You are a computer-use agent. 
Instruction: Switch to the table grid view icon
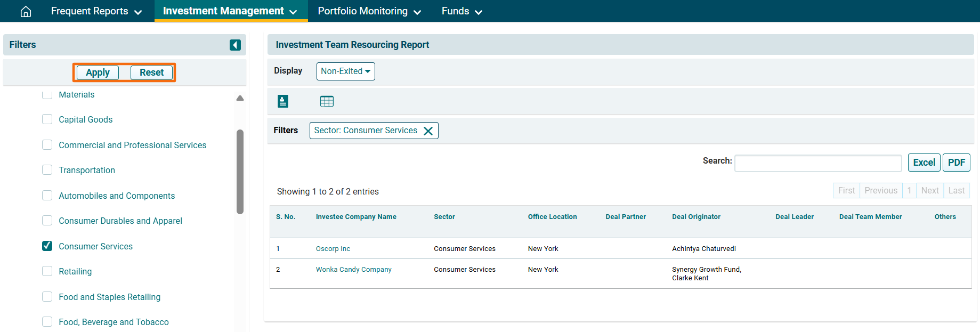(x=327, y=101)
